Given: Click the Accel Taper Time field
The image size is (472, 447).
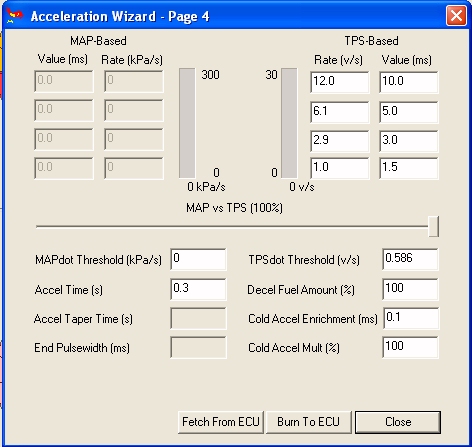Looking at the screenshot, I should pos(198,318).
